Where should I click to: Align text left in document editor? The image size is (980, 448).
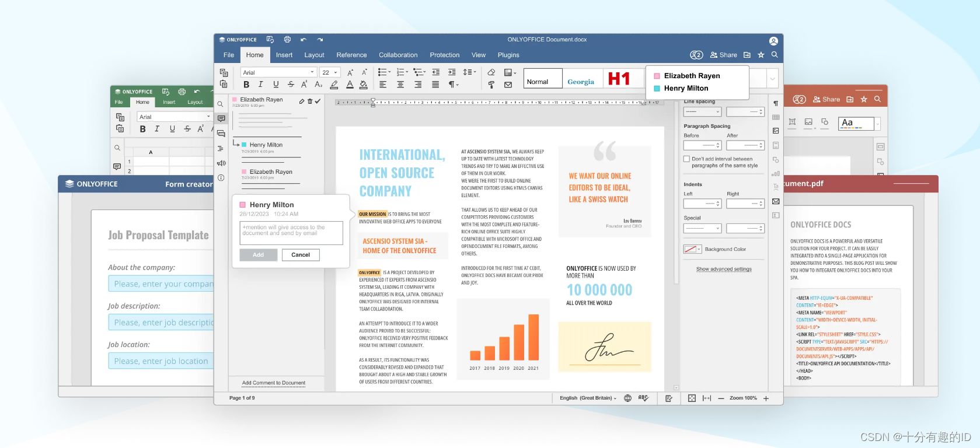383,85
